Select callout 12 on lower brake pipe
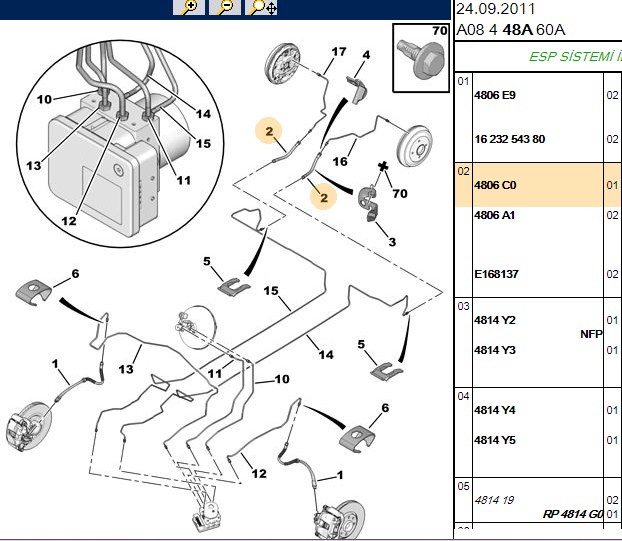This screenshot has width=622, height=541. 259,474
